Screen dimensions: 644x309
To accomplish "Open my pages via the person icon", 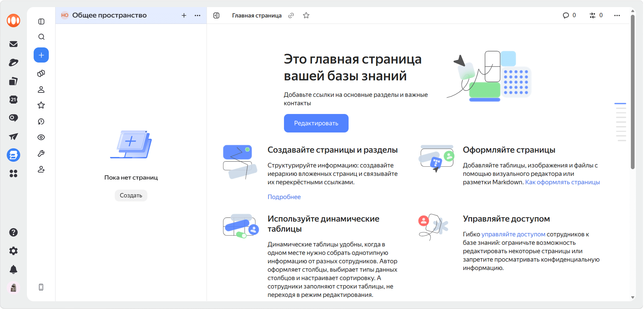I will [x=41, y=89].
